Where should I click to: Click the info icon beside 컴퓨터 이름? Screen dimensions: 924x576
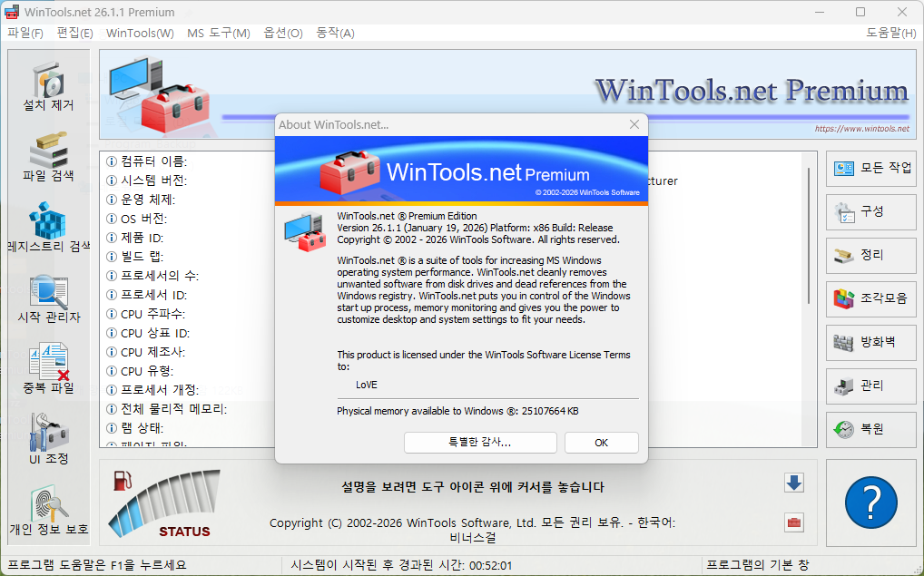click(112, 161)
